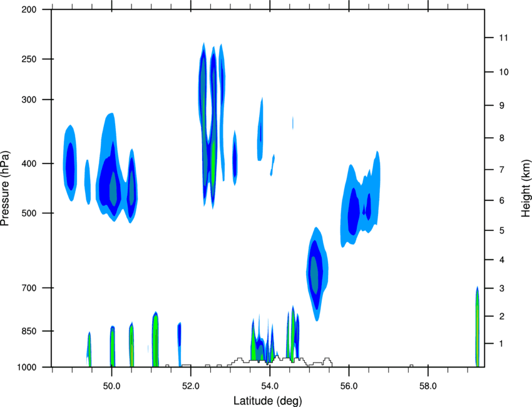Click the 700 pressure tick label
Screen dimensions: 532x407
tap(29, 288)
